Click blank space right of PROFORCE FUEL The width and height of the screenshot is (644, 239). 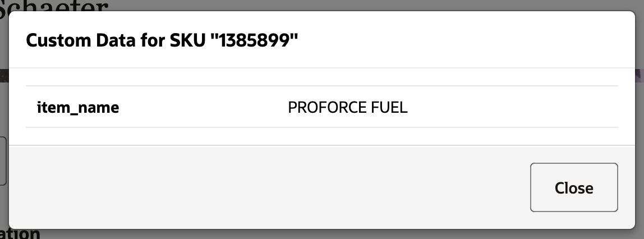tap(505, 107)
